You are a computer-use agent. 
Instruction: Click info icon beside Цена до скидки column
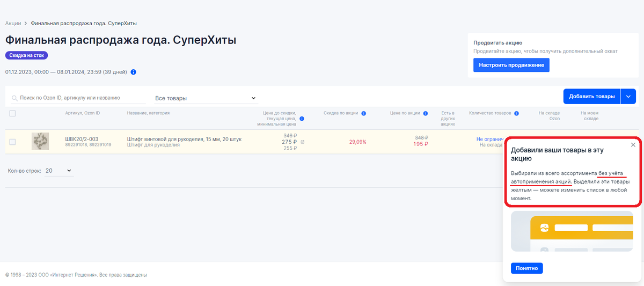point(302,119)
